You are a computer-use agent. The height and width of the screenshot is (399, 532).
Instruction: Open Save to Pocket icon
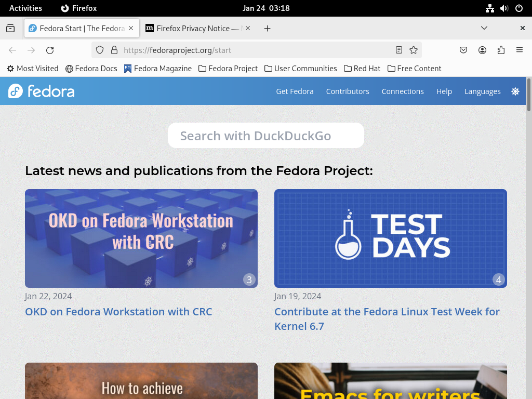[463, 50]
